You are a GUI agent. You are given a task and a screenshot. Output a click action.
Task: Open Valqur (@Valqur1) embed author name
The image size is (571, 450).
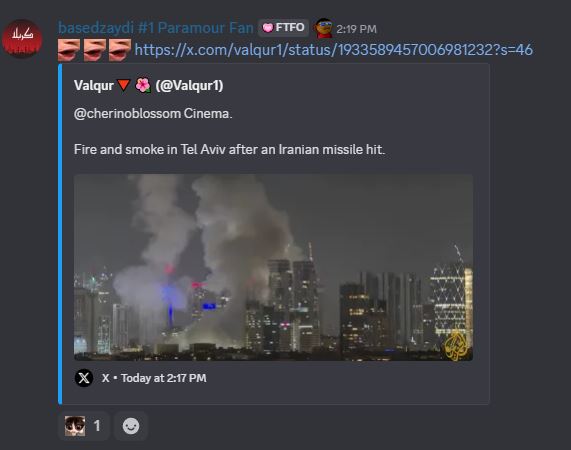(149, 86)
